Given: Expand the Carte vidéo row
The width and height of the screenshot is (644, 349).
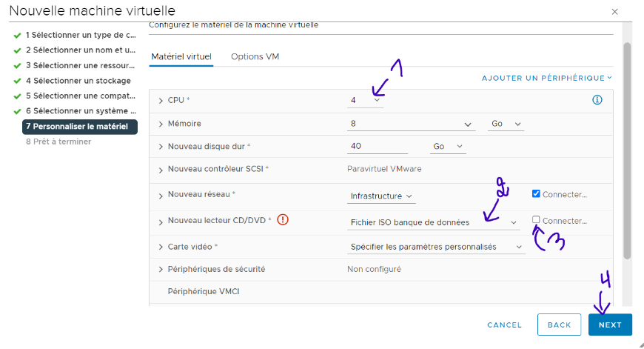Looking at the screenshot, I should coord(161,247).
